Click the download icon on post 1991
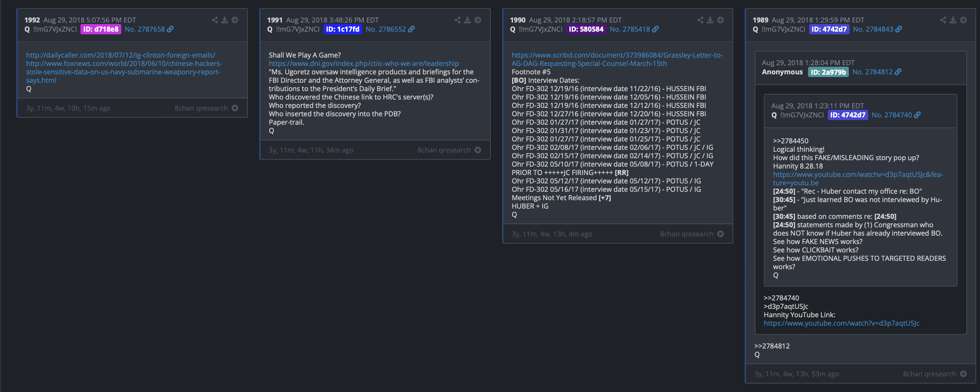 click(468, 20)
